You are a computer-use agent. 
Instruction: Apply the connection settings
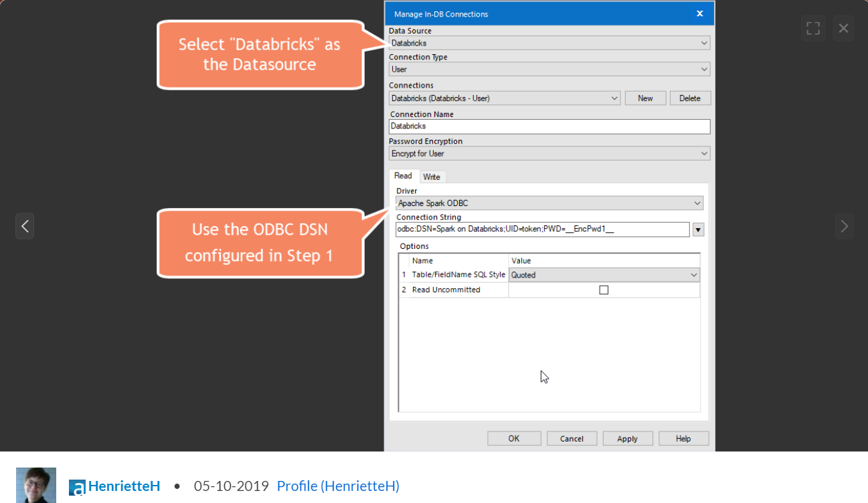(627, 438)
